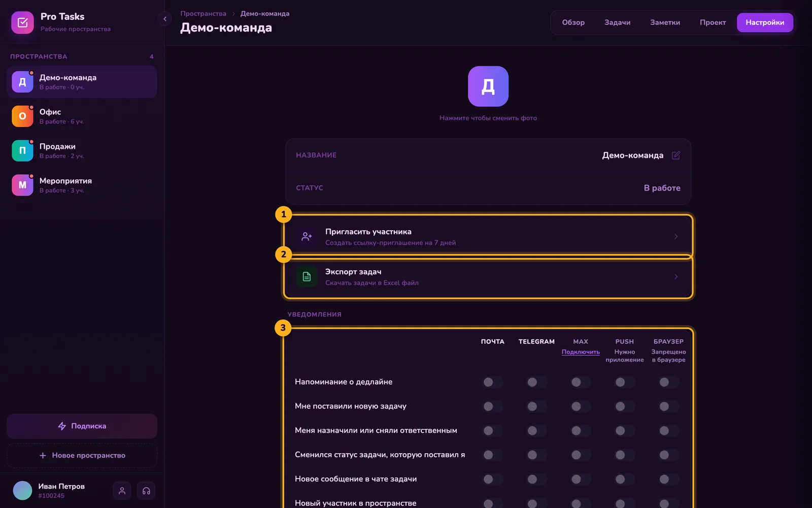The width and height of the screenshot is (812, 508).
Task: Toggle Telegram for Напоминание о дедлайне
Action: click(536, 382)
